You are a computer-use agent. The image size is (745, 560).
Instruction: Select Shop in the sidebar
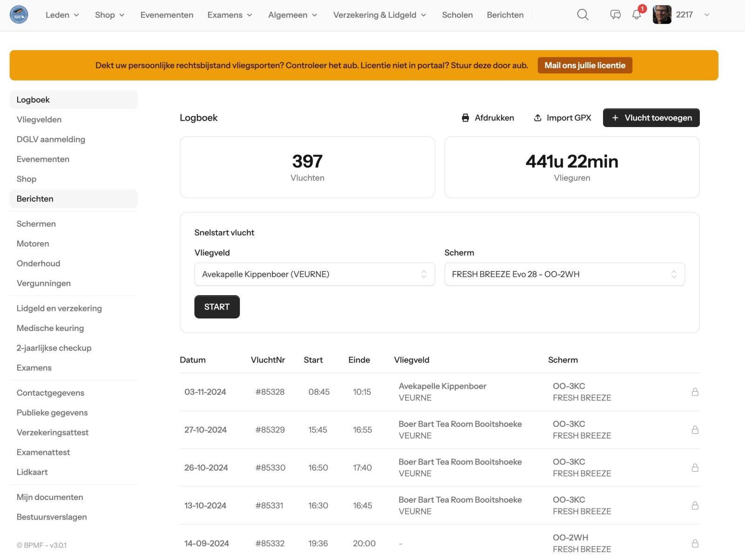pyautogui.click(x=74, y=179)
